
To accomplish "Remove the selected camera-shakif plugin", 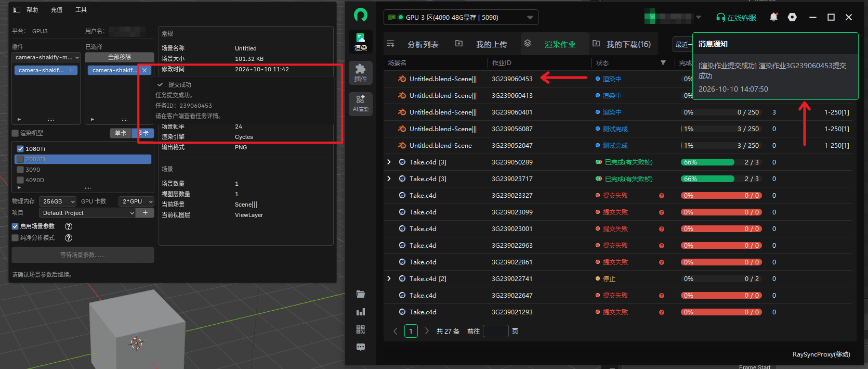I will coord(144,70).
